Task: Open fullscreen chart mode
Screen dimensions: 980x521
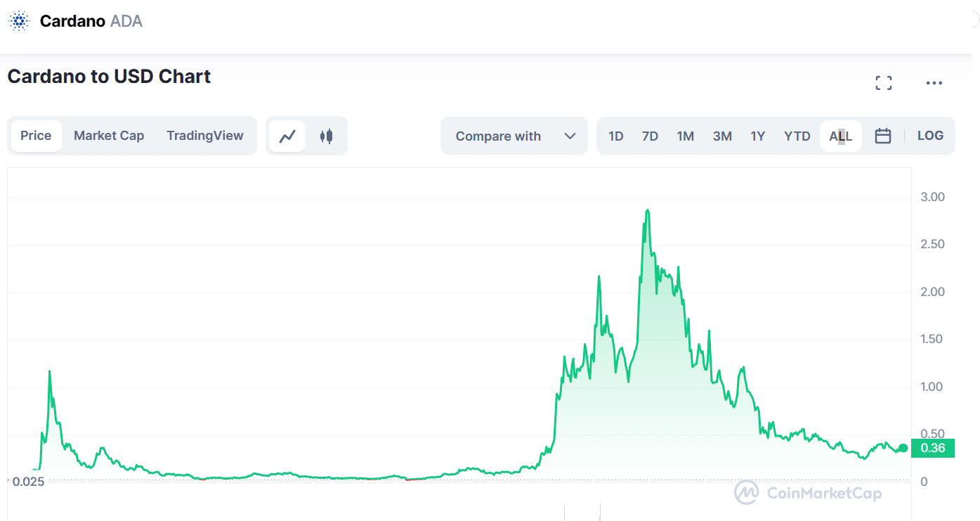Action: (884, 83)
